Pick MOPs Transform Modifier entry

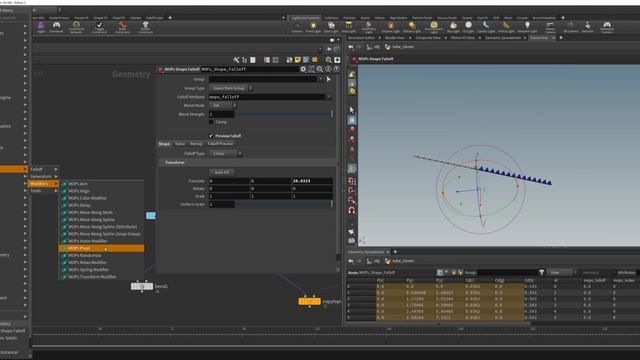(x=101, y=277)
